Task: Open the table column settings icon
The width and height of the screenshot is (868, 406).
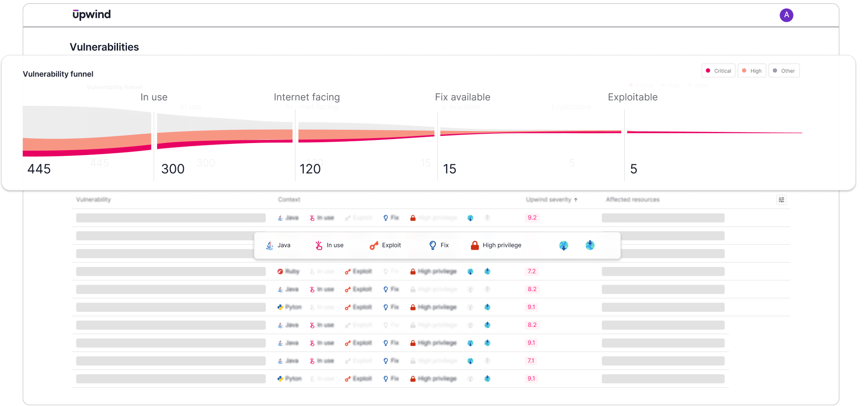Action: [x=781, y=199]
